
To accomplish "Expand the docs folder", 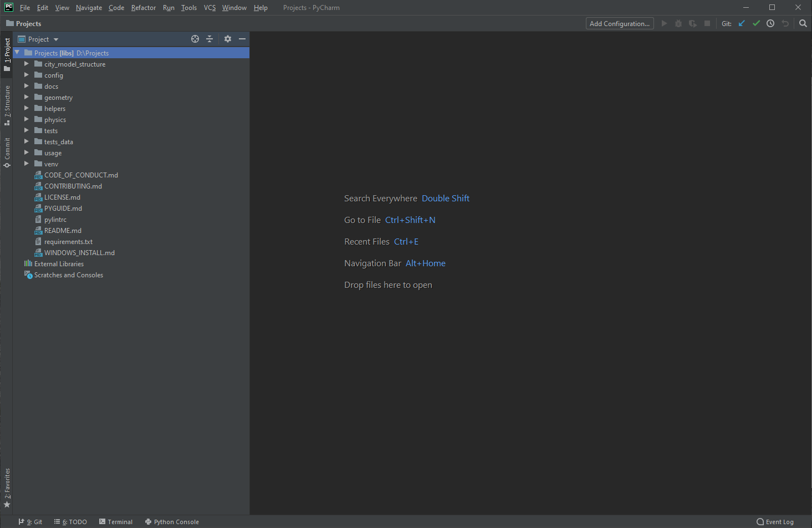I will (x=26, y=86).
